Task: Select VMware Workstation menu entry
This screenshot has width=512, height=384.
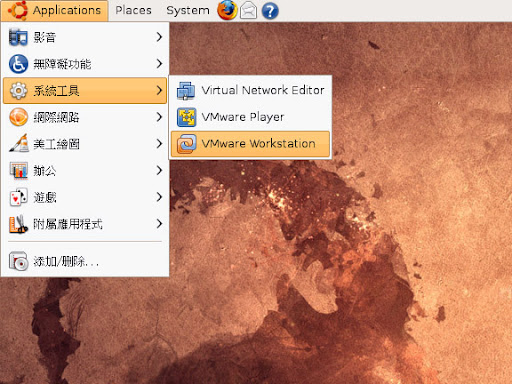Action: [x=250, y=144]
